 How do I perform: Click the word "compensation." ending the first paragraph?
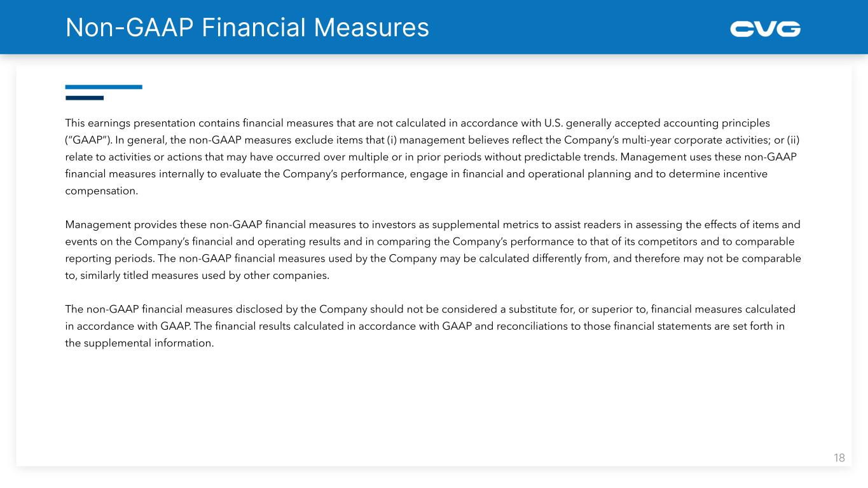point(101,191)
